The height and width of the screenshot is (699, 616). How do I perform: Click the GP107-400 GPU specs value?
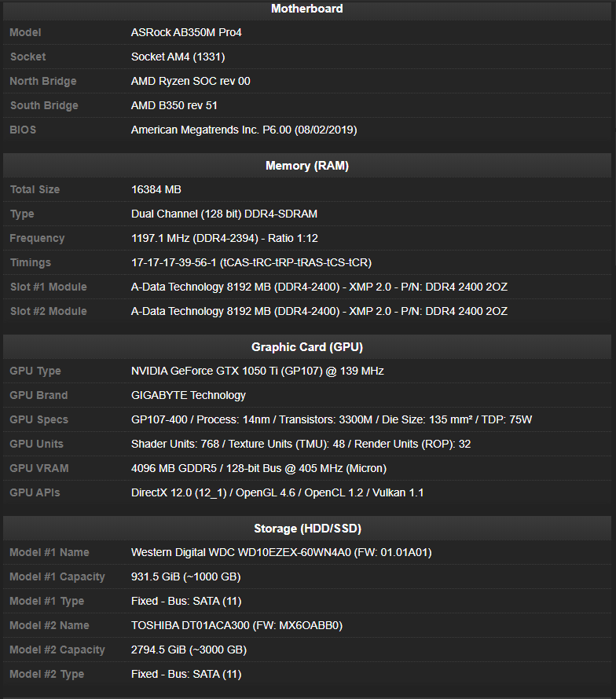point(332,420)
